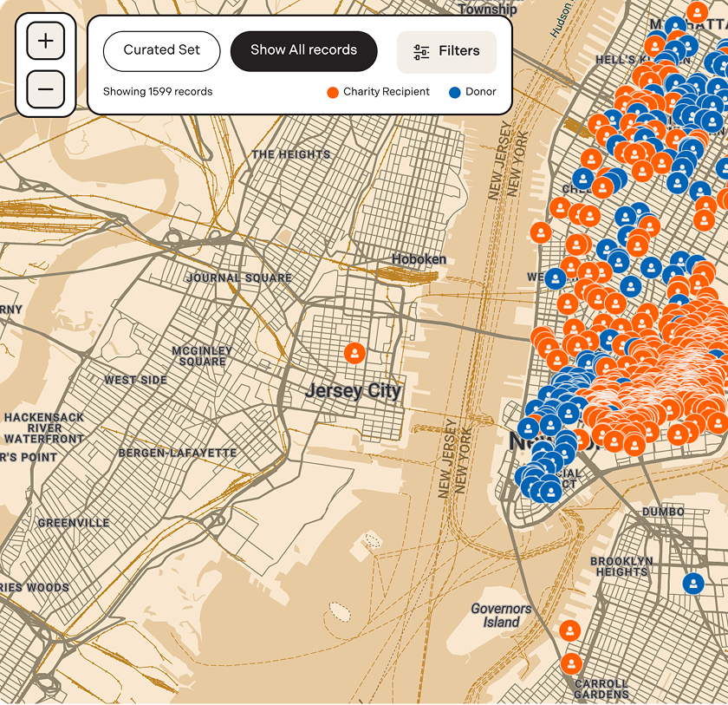728x705 pixels.
Task: Select the orange marker east of Governors Island
Action: coord(569,630)
